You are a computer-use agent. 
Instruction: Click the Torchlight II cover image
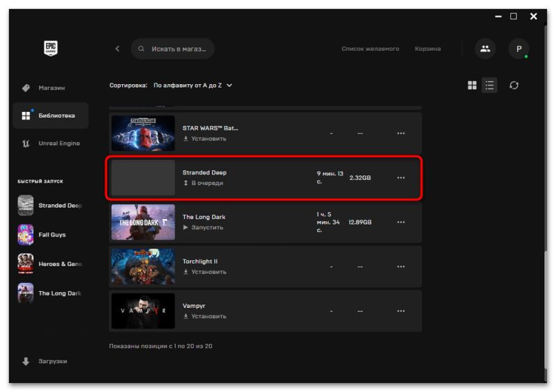tap(143, 266)
